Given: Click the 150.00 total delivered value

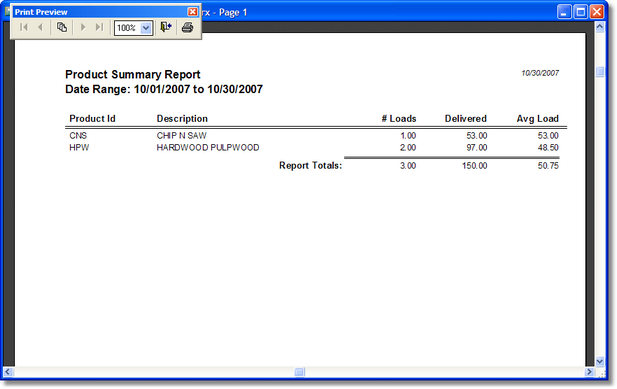Looking at the screenshot, I should pos(475,166).
